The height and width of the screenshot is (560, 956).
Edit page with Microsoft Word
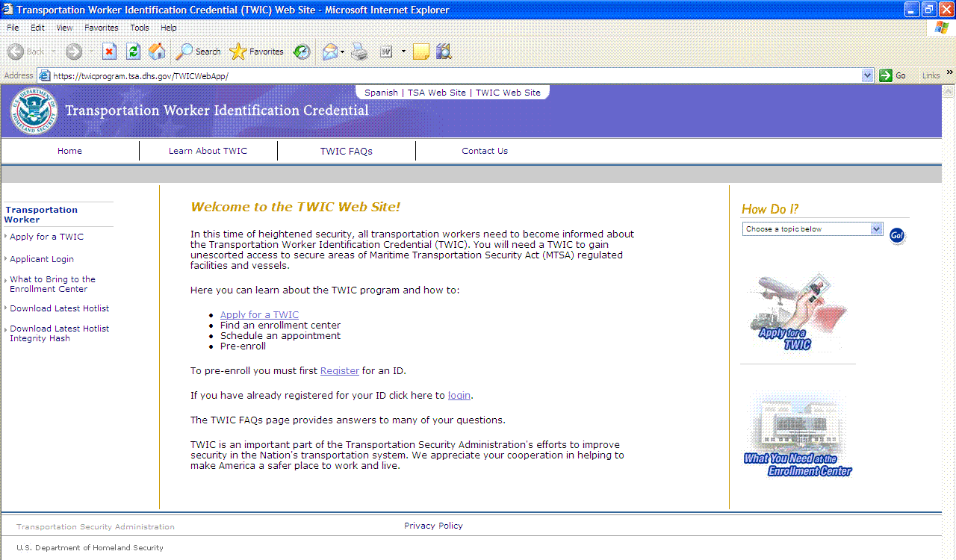(386, 52)
